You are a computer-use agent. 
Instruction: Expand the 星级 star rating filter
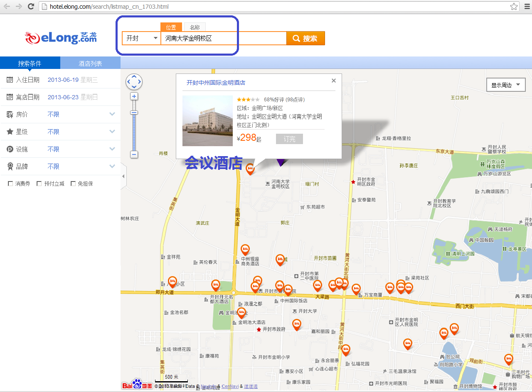112,132
